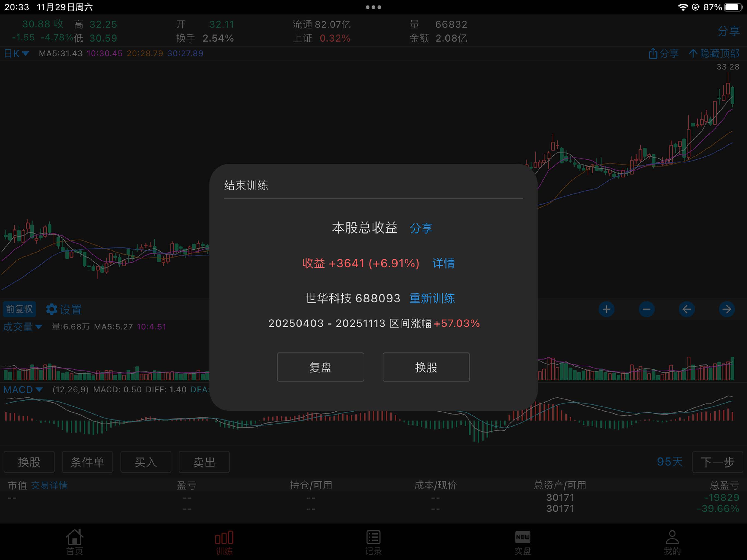
Task: Tap bottom-left 换股 button
Action: point(29,462)
